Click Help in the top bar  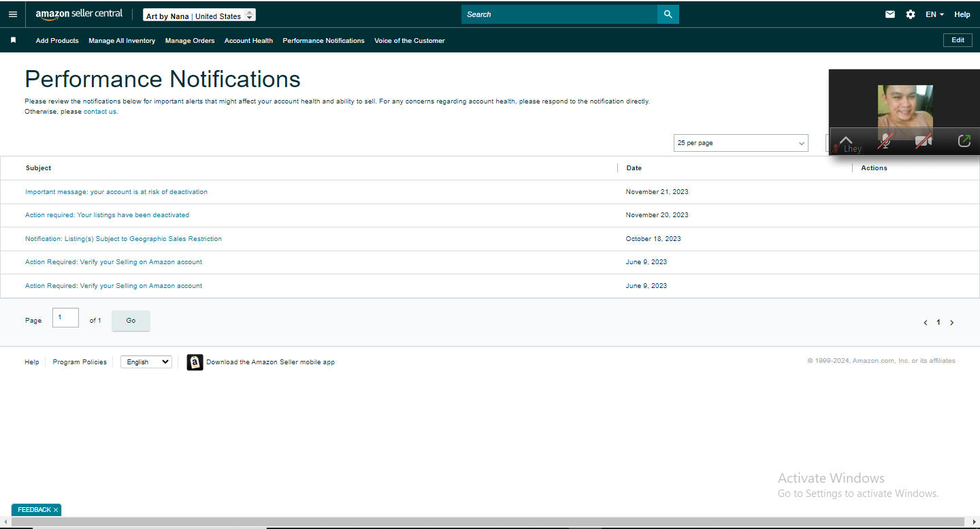click(962, 14)
